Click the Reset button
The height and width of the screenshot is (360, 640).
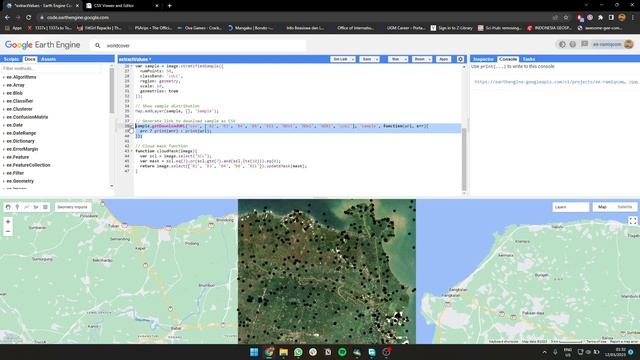tap(419, 59)
